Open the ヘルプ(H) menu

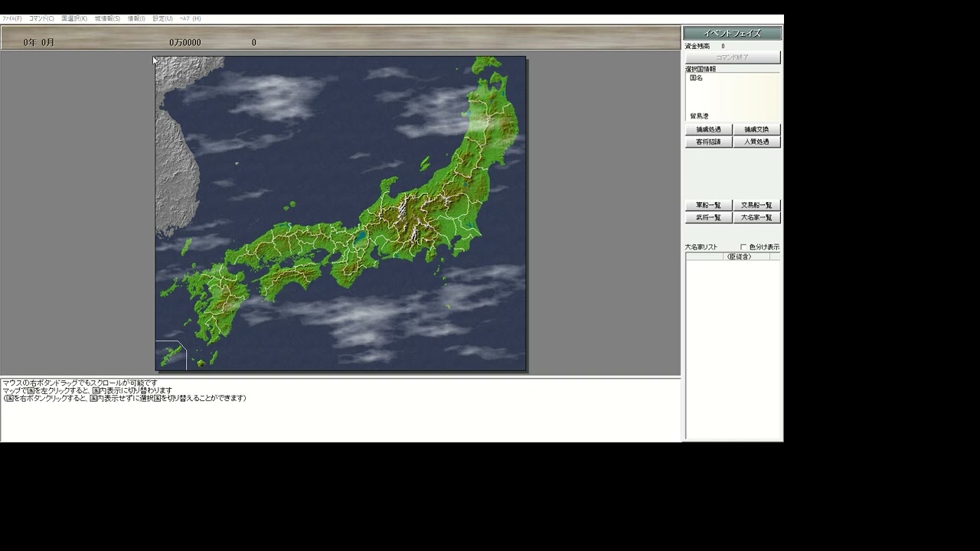click(190, 18)
